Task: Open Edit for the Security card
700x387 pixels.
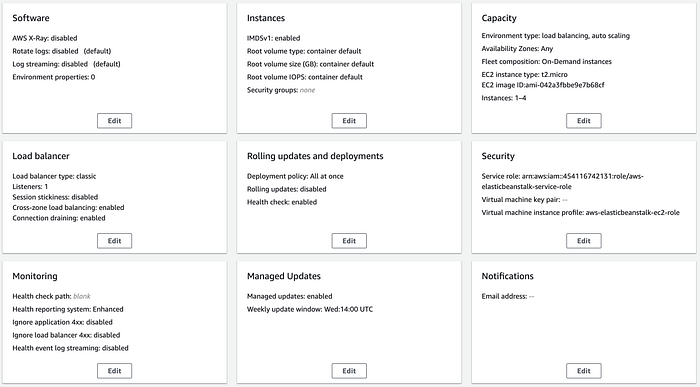Action: 583,241
